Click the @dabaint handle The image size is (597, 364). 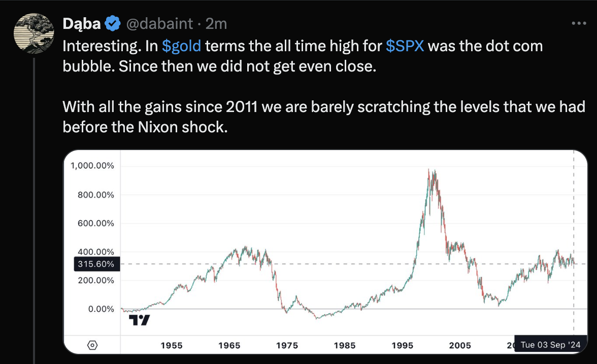pos(159,24)
